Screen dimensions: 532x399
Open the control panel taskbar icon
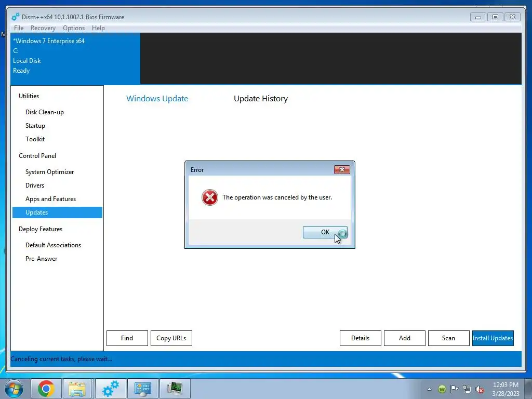142,389
